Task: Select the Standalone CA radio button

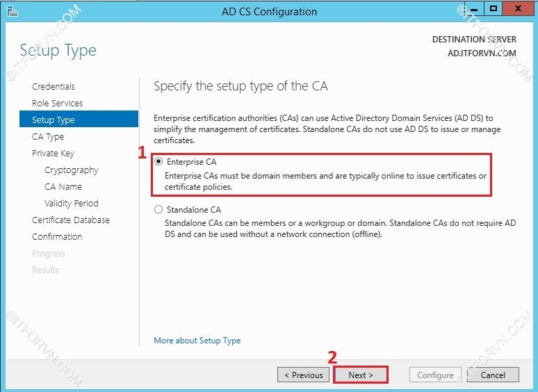Action: click(x=159, y=209)
